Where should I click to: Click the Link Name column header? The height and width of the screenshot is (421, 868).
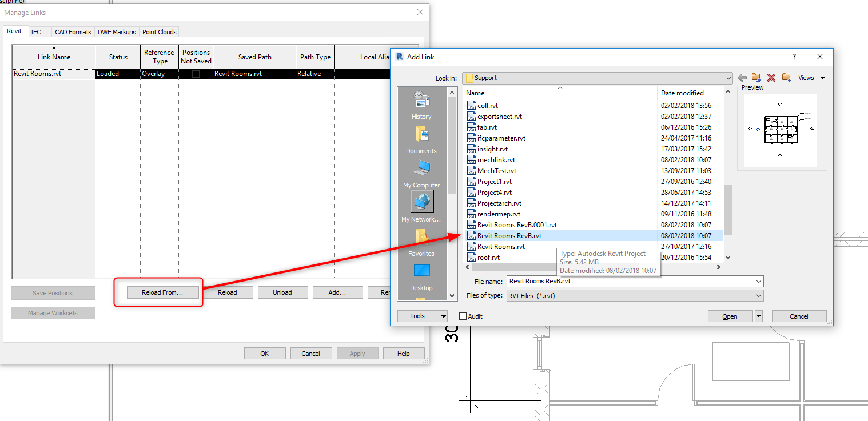(54, 57)
